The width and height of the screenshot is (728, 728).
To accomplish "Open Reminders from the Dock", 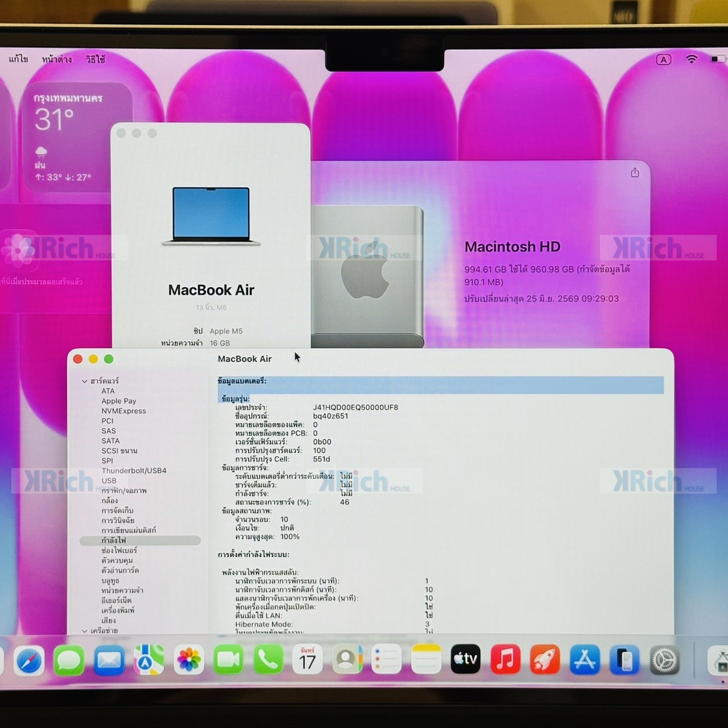I will tap(387, 660).
